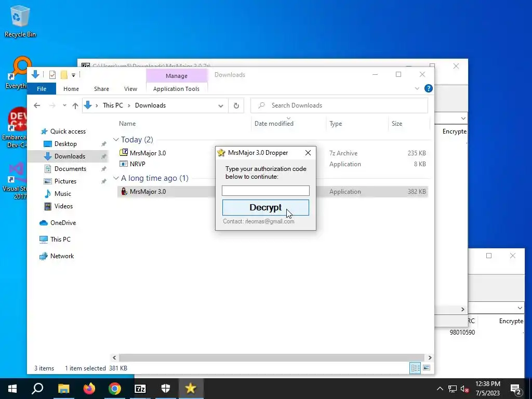Screen dimensions: 532x399
Task: Switch to the View ribbon tab
Action: point(130,89)
